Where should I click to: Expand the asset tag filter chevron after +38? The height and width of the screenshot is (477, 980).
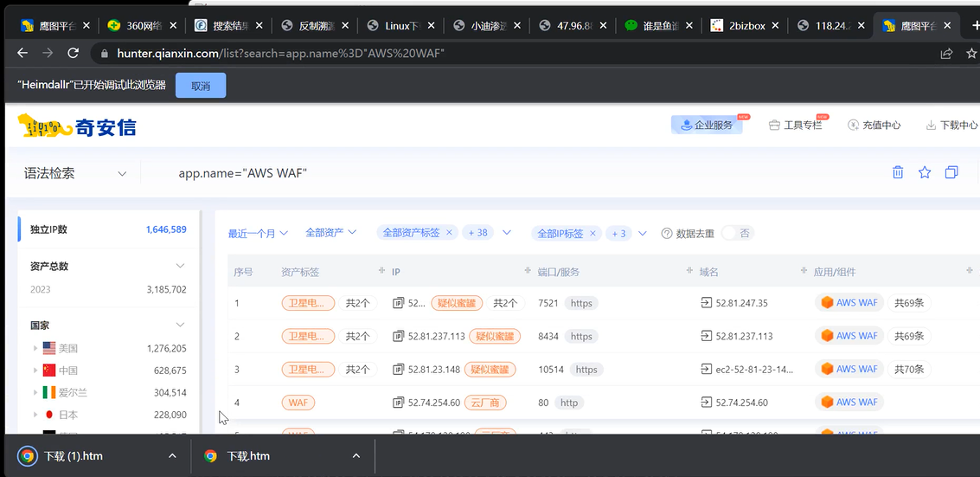click(x=507, y=233)
